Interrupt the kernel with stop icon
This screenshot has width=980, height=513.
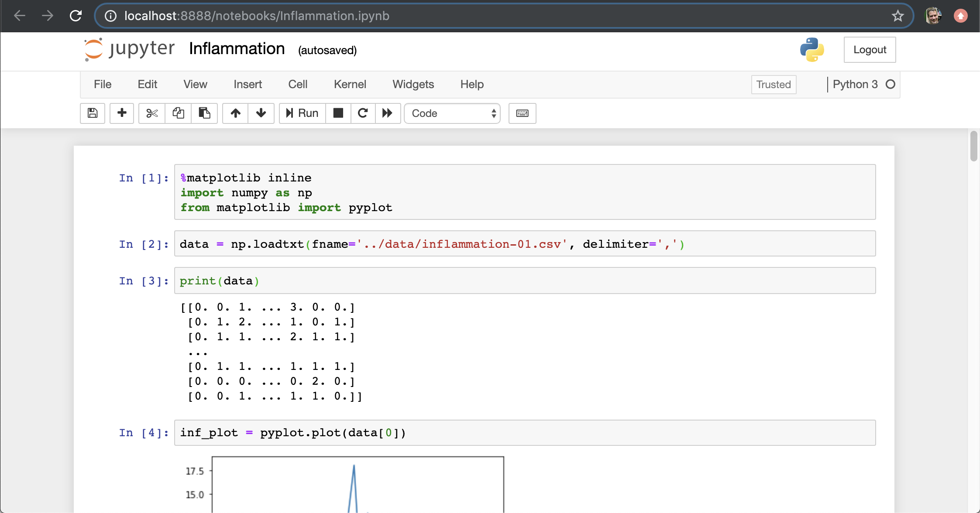[x=338, y=113]
